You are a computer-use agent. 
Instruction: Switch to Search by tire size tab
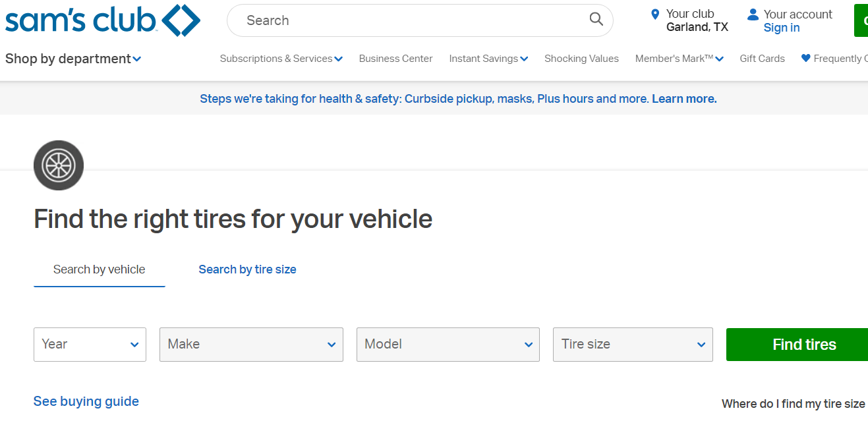coord(247,269)
